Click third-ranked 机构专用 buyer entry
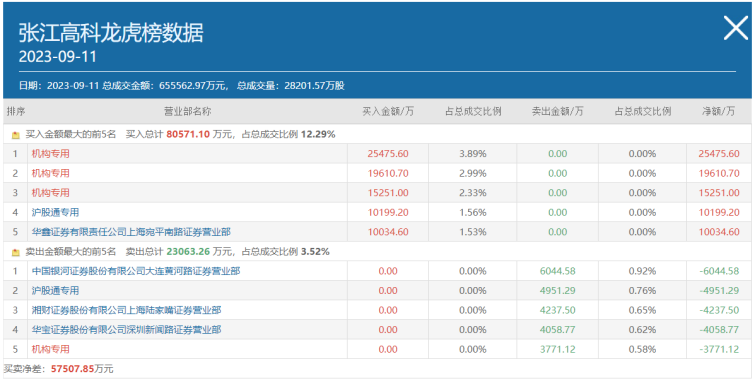 51,193
